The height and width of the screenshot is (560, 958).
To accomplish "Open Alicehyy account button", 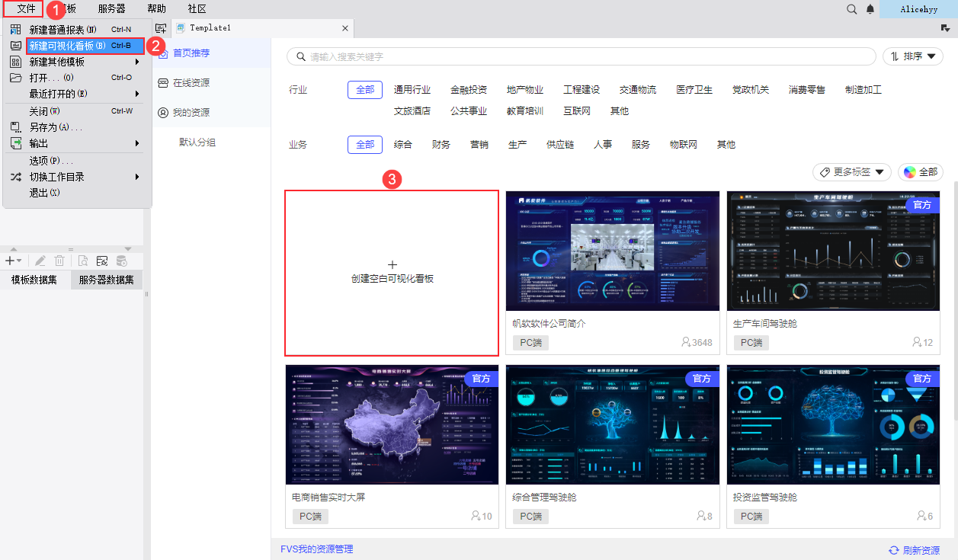I will point(918,9).
